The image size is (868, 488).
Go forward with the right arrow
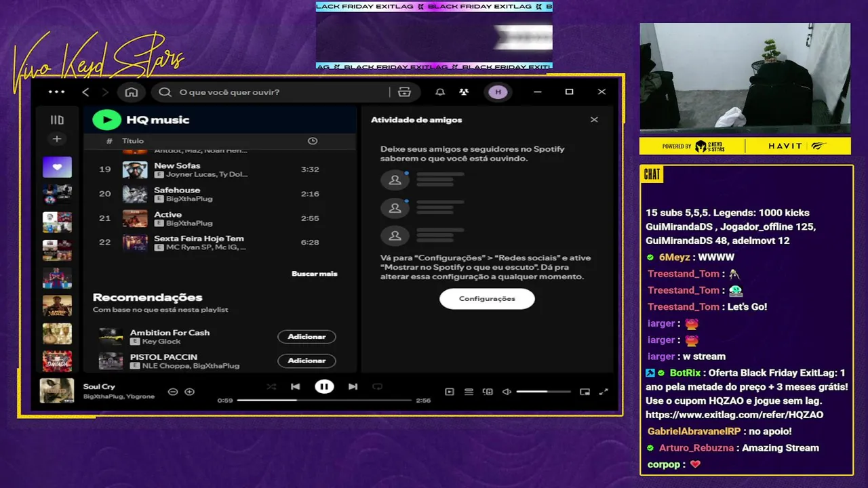pos(105,92)
